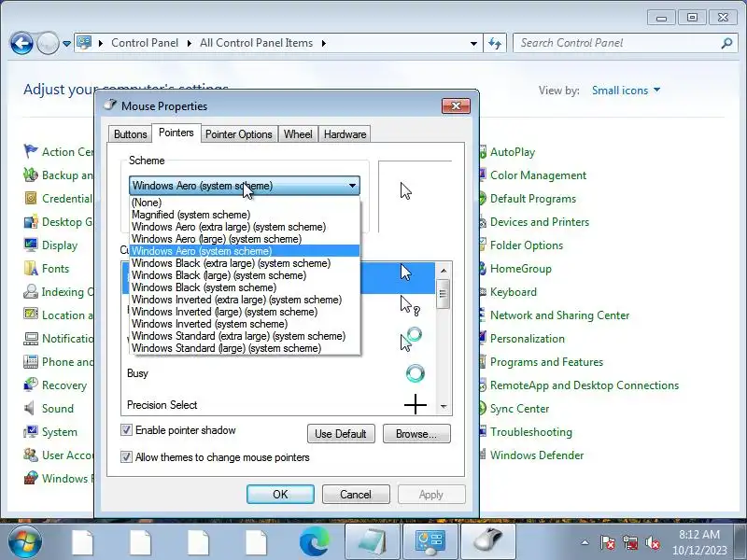Viewport: 747px width, 560px height.
Task: Click the Cancel button
Action: coord(356,495)
